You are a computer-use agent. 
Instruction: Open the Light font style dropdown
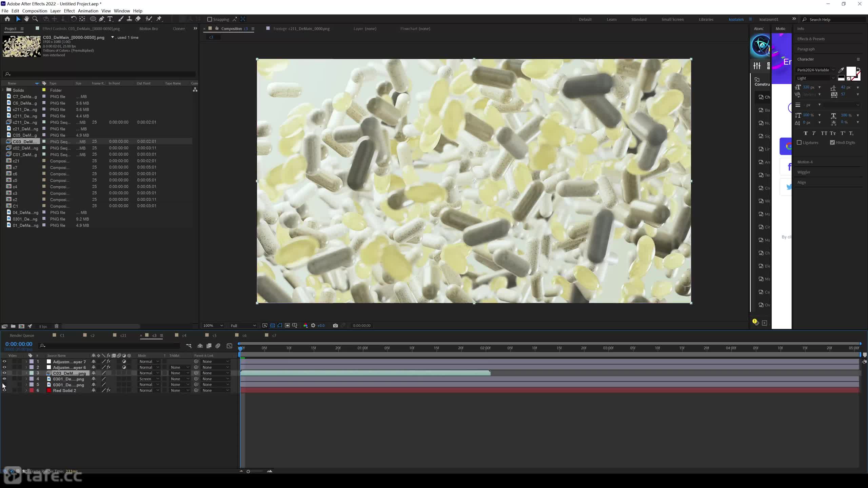click(x=815, y=78)
